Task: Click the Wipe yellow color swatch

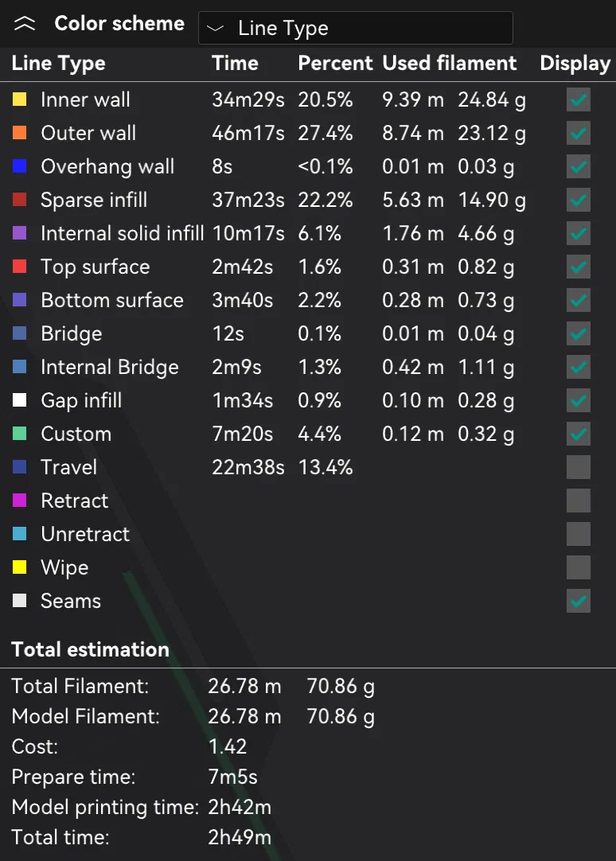Action: [x=20, y=568]
